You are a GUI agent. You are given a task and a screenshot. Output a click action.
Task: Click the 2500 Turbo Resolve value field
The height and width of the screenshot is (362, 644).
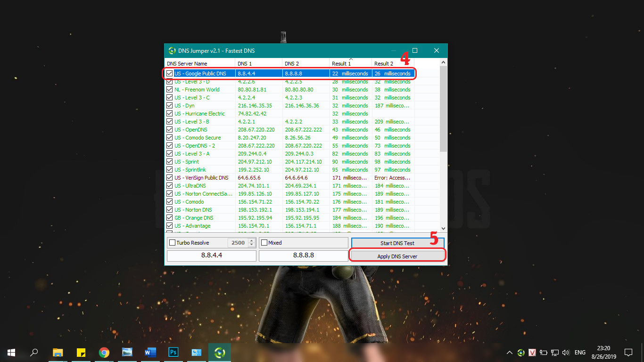[238, 243]
